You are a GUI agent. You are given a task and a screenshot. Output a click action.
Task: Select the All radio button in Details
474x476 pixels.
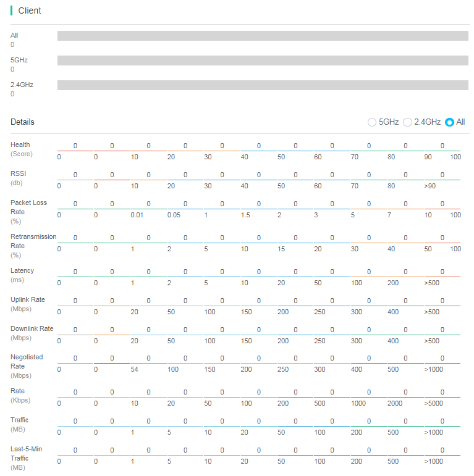[449, 122]
